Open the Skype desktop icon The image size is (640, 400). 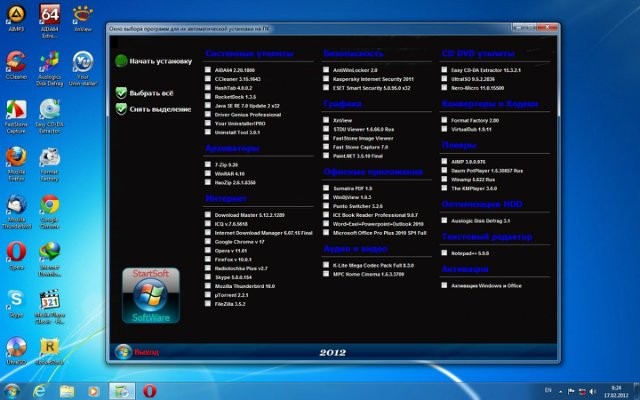click(x=16, y=304)
